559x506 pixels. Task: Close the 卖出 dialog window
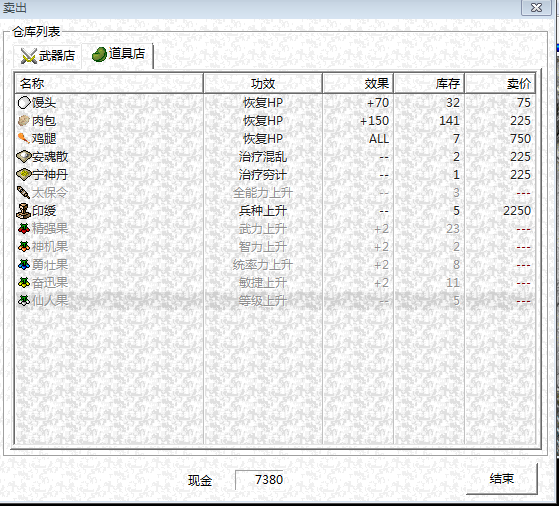(536, 7)
